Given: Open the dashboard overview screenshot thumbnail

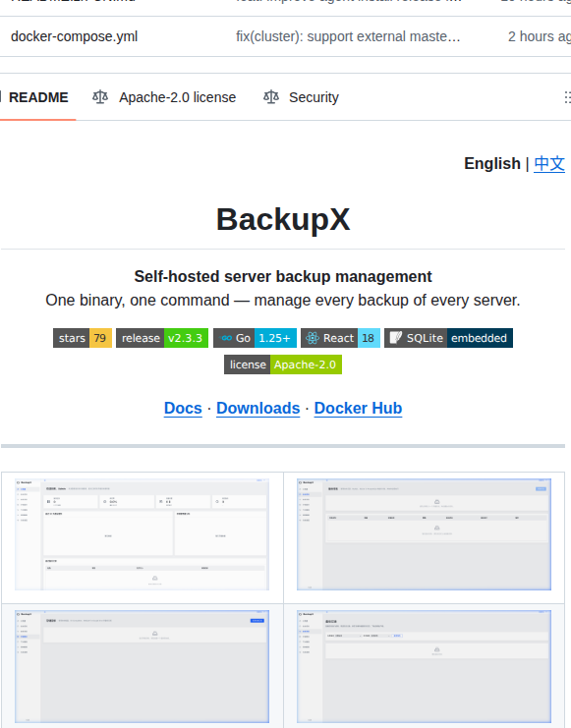Looking at the screenshot, I should click(x=143, y=534).
